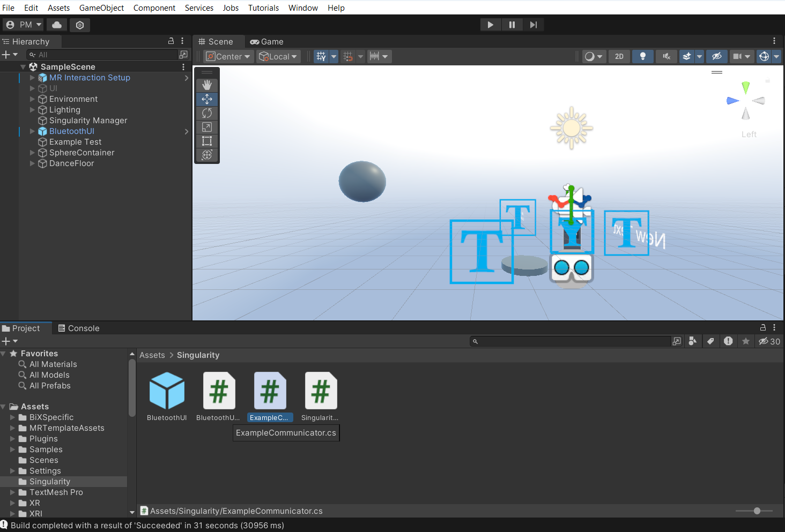Open the cloud services button
The height and width of the screenshot is (532, 785).
pyautogui.click(x=57, y=25)
